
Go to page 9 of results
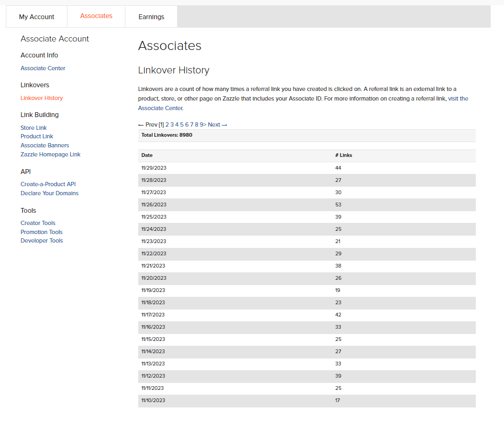(201, 124)
